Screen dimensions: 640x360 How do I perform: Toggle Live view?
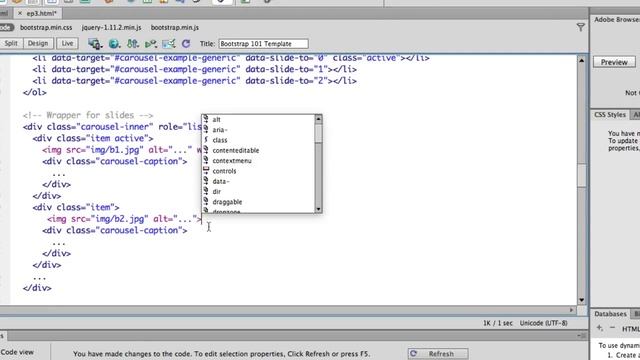pyautogui.click(x=67, y=43)
